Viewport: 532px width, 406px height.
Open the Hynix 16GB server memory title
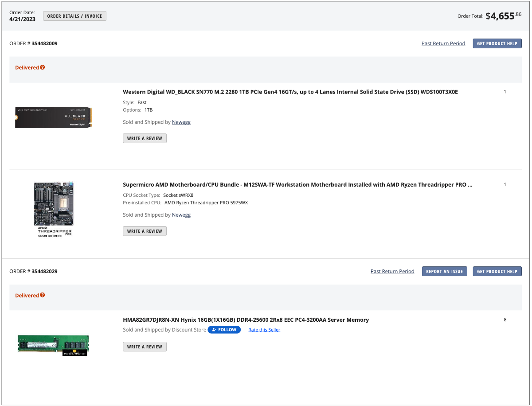pyautogui.click(x=246, y=320)
